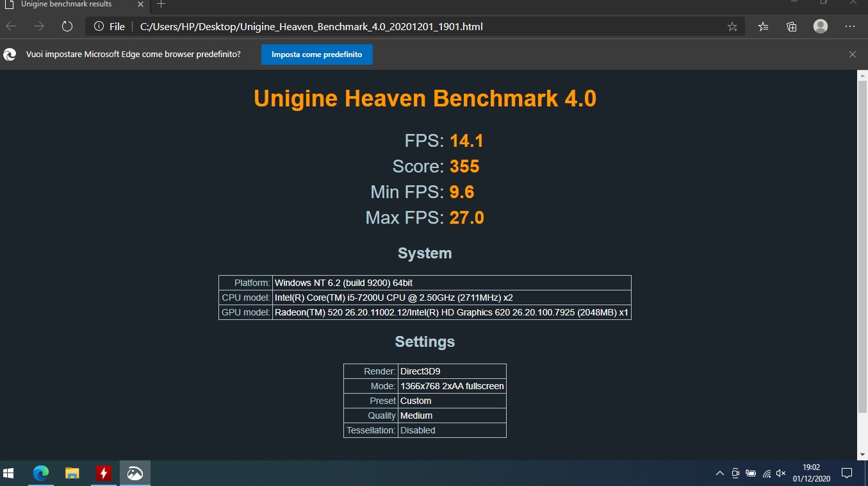Click the Min FPS value 9.6
The height and width of the screenshot is (486, 868).
(x=462, y=192)
